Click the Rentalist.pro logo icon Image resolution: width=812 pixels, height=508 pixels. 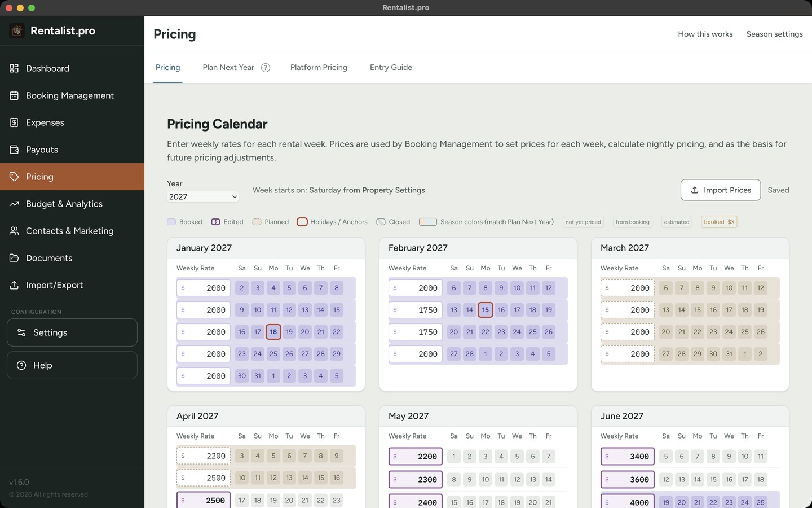[17, 30]
